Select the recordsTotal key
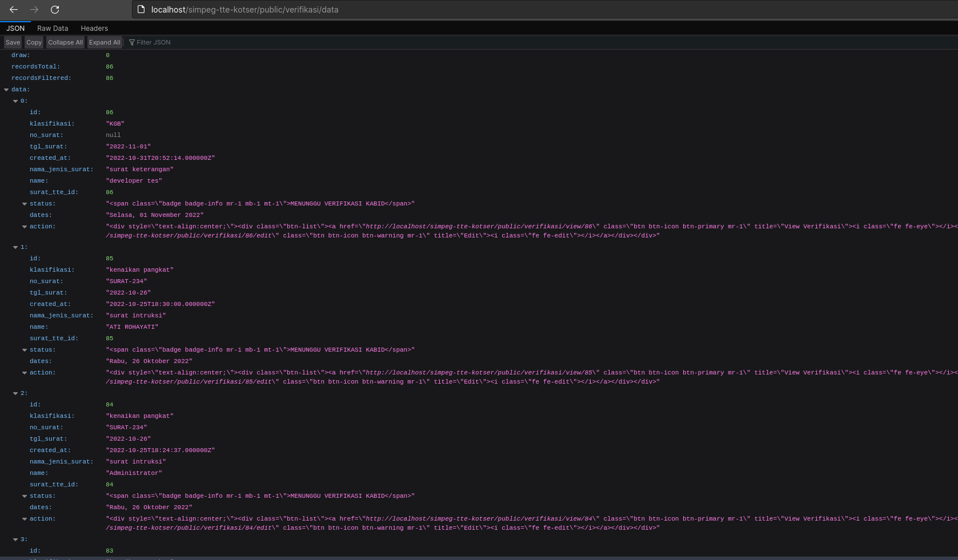This screenshot has width=958, height=560. [35, 67]
